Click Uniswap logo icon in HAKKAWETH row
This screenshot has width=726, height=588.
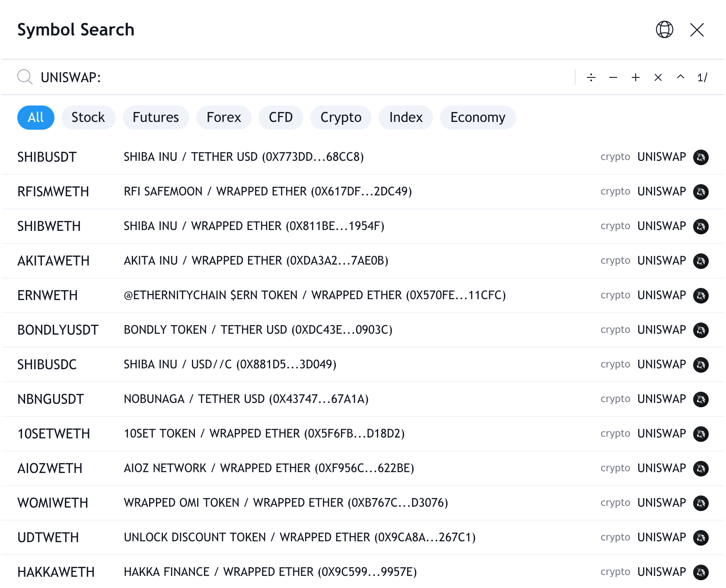(701, 572)
